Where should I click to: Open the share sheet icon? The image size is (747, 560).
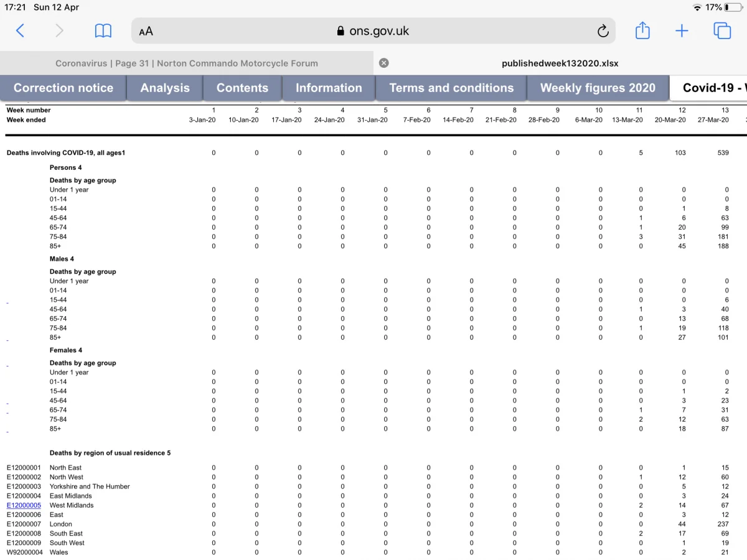[642, 30]
